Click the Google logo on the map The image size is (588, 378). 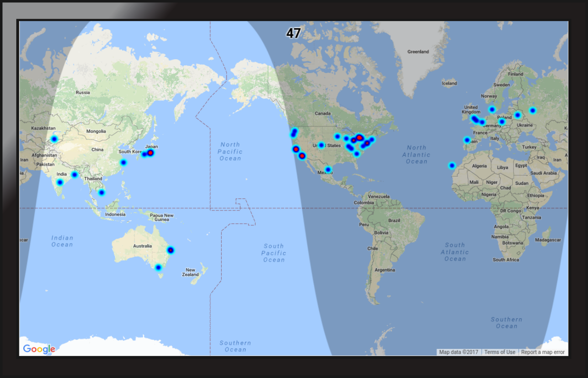pyautogui.click(x=39, y=349)
